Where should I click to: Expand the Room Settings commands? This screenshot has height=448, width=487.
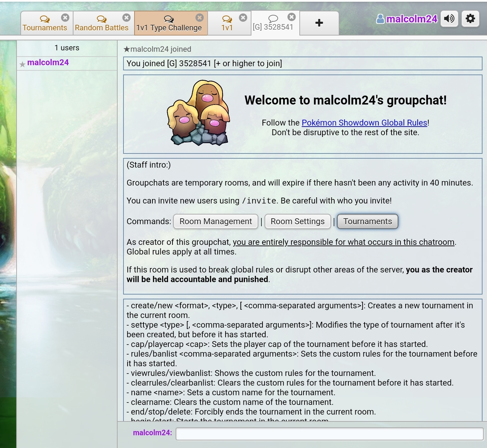click(x=297, y=221)
